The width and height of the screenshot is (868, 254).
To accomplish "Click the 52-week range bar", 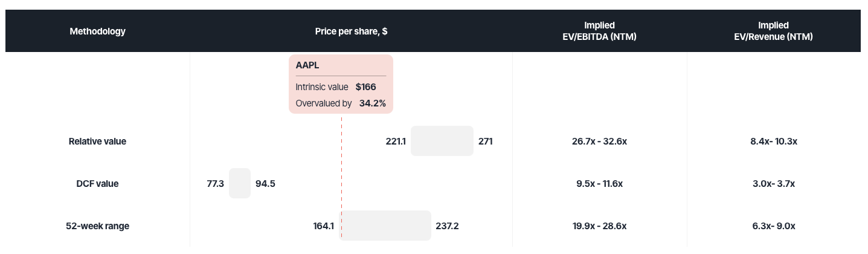I will (387, 226).
